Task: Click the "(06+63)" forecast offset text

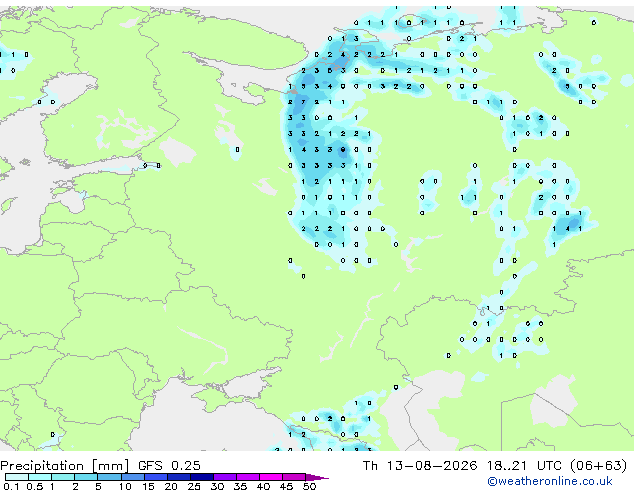Action: coord(599,466)
